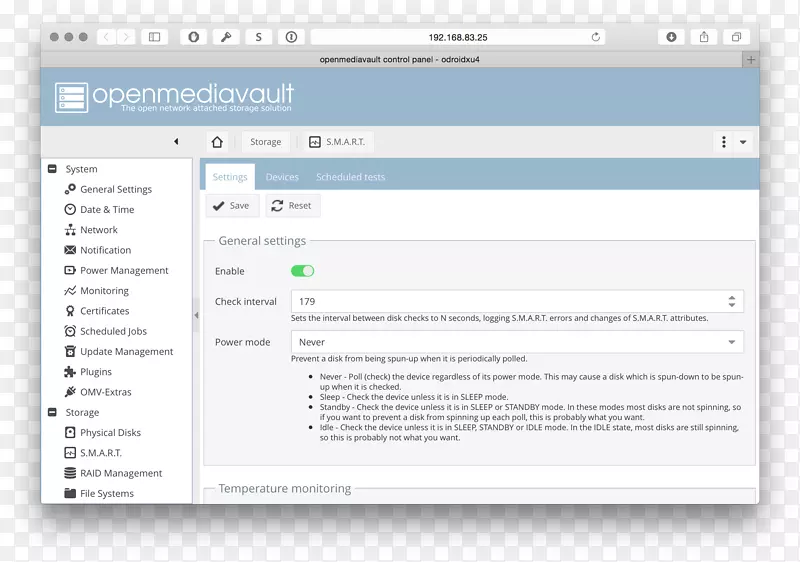The height and width of the screenshot is (562, 800).
Task: Reload the page with refresh icon
Action: (x=595, y=37)
